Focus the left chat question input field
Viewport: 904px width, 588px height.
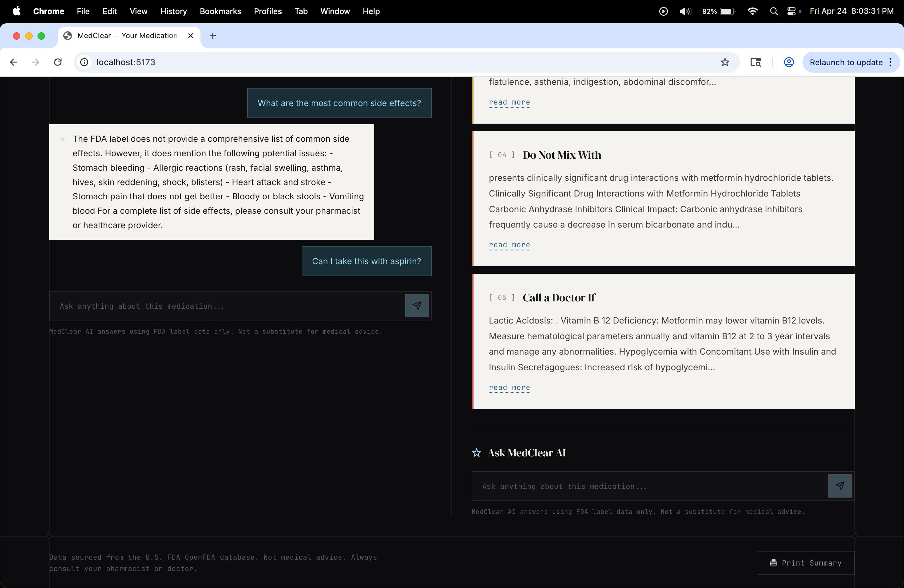[228, 306]
